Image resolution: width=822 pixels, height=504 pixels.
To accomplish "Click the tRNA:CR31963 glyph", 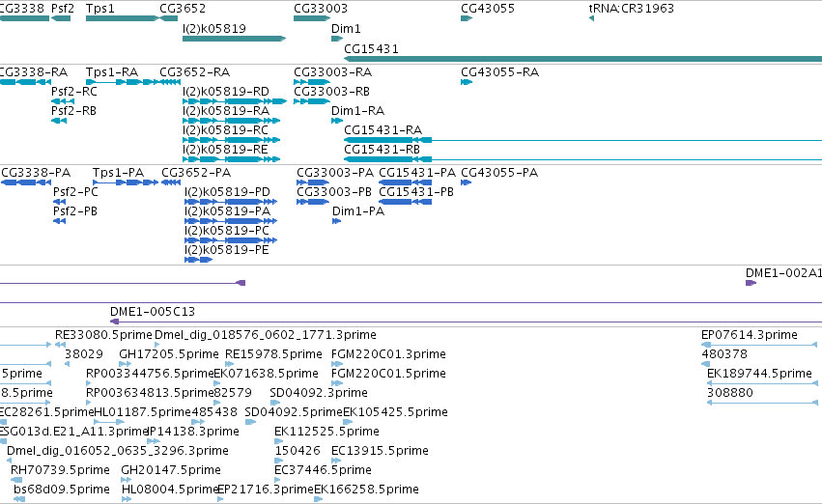I will click(x=591, y=18).
